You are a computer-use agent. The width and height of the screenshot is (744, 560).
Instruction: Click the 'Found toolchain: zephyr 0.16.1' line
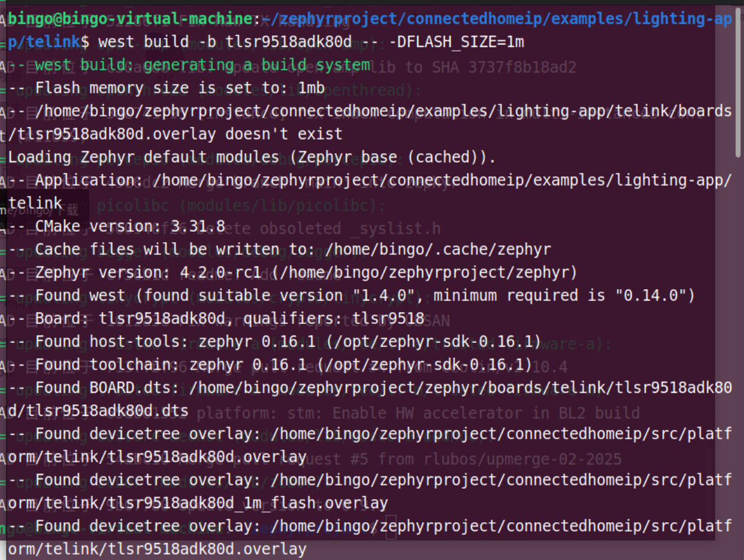click(270, 365)
